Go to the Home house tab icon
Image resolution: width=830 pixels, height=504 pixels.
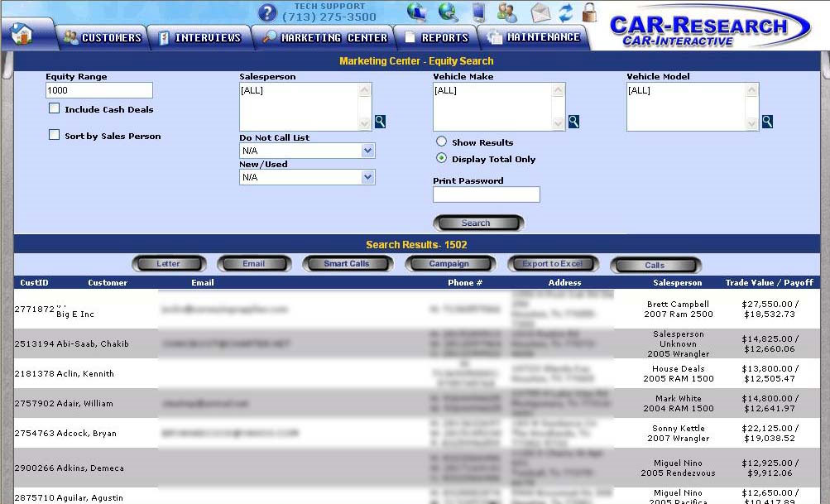coord(22,35)
